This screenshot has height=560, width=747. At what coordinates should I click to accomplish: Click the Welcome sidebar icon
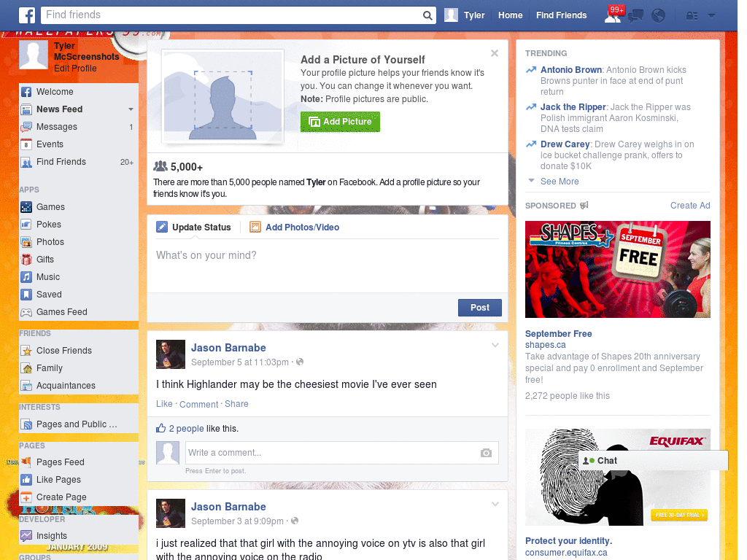(x=26, y=92)
